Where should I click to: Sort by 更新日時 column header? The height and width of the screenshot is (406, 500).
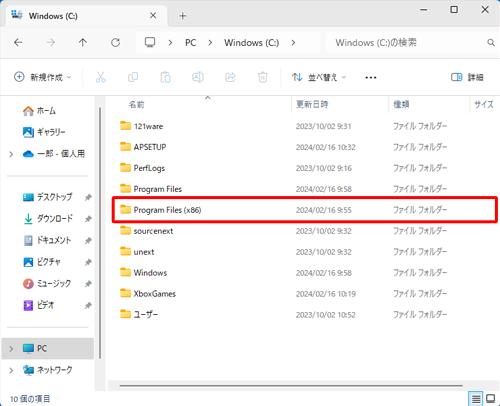(x=312, y=104)
